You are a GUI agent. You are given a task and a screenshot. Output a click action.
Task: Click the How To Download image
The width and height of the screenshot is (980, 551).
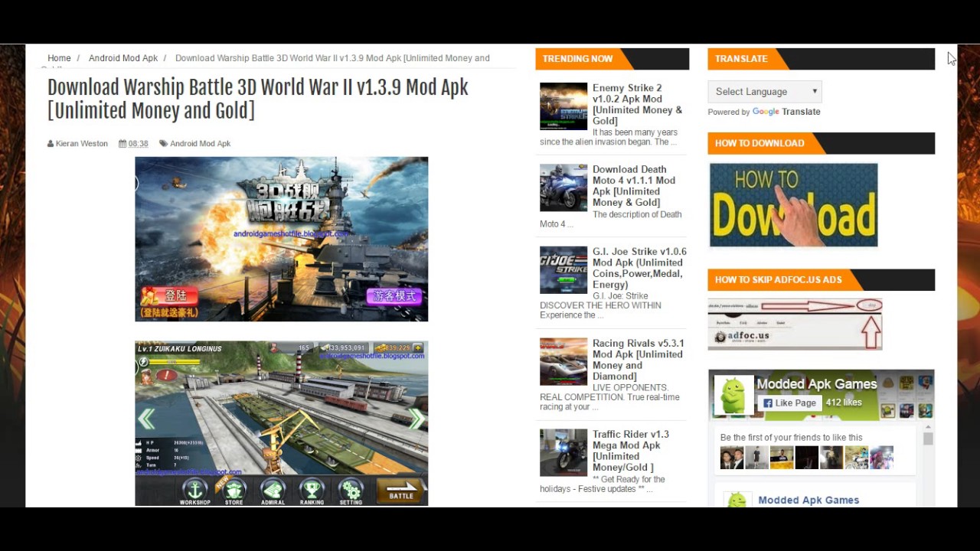tap(793, 205)
